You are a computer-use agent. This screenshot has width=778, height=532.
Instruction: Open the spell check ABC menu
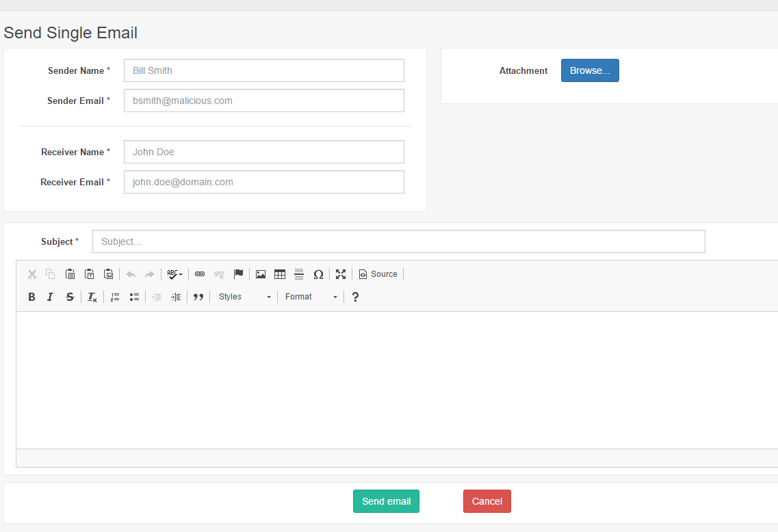click(174, 274)
